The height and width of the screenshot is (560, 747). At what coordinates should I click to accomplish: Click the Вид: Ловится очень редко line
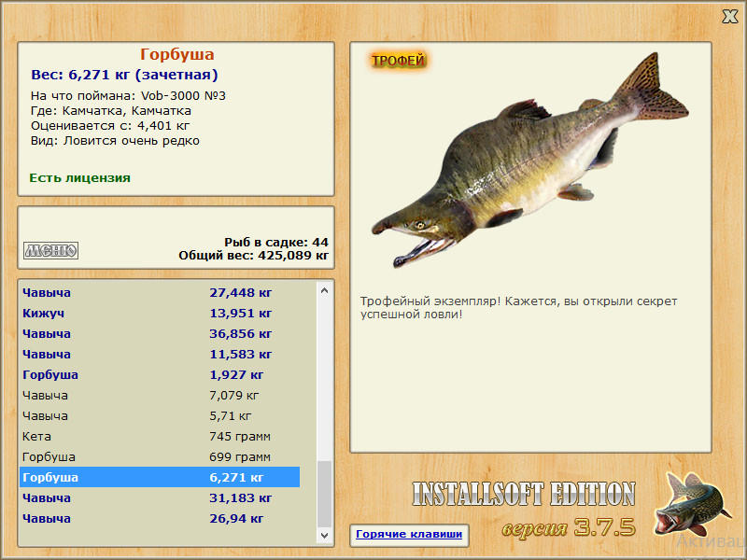point(115,141)
